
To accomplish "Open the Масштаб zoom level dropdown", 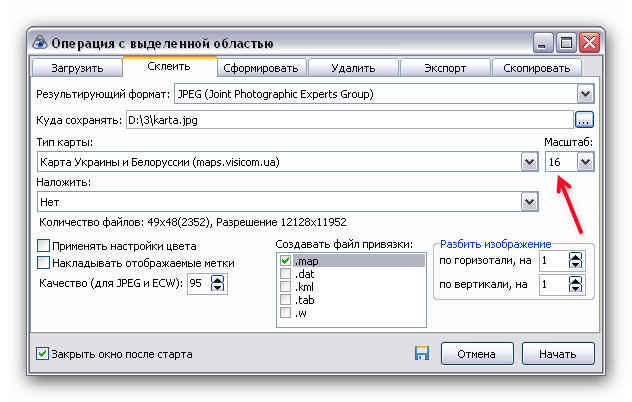I will 585,161.
